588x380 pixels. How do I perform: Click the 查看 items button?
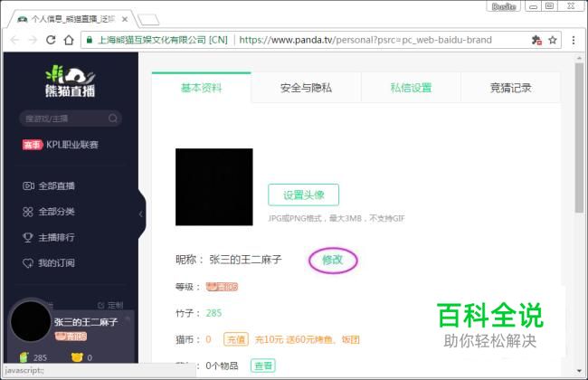click(x=263, y=366)
